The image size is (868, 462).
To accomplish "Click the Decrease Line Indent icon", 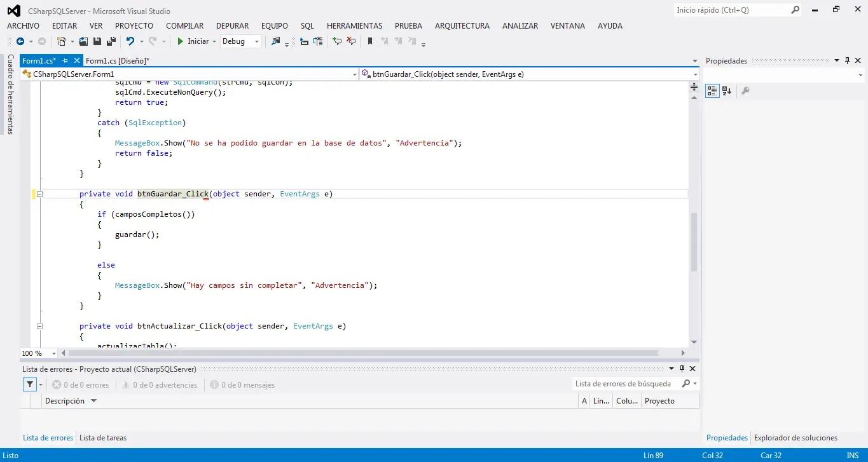I will click(304, 41).
